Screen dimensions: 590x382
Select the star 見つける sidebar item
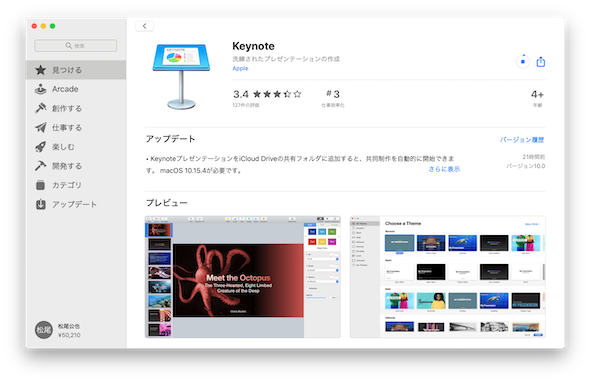tap(76, 70)
